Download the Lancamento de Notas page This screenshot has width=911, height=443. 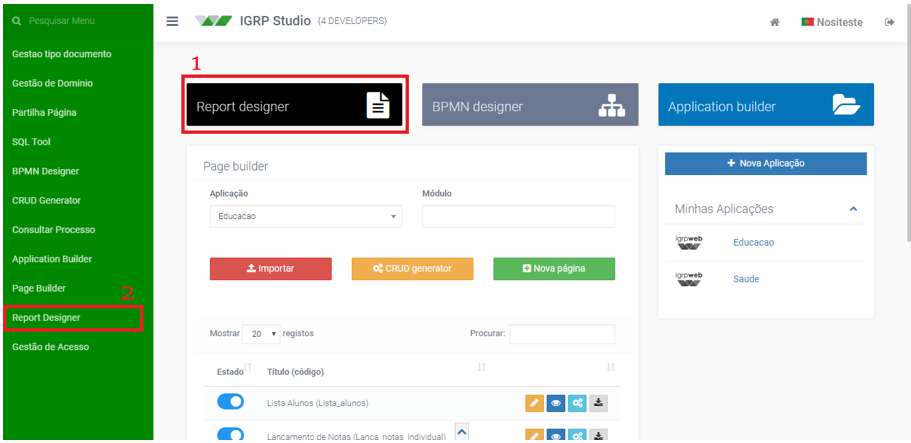pyautogui.click(x=598, y=435)
